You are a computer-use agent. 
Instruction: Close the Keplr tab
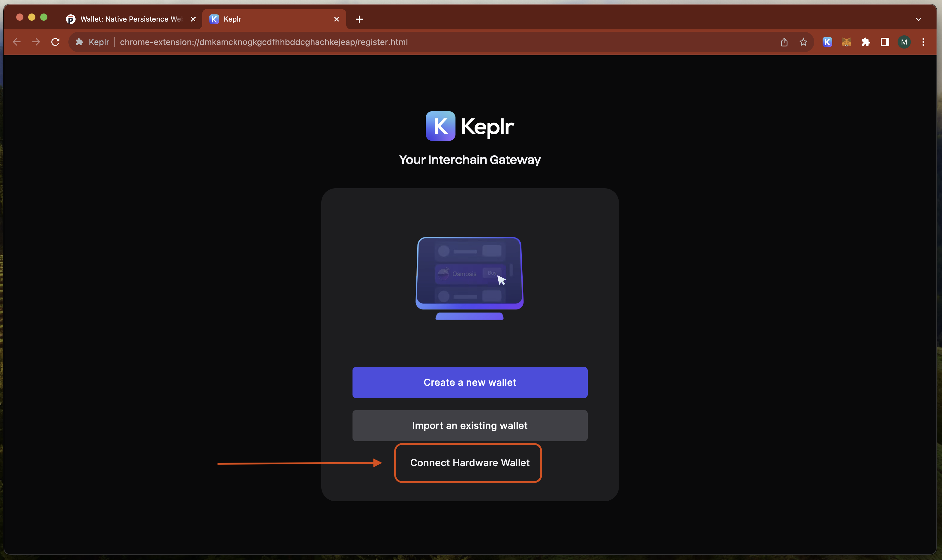coord(336,19)
